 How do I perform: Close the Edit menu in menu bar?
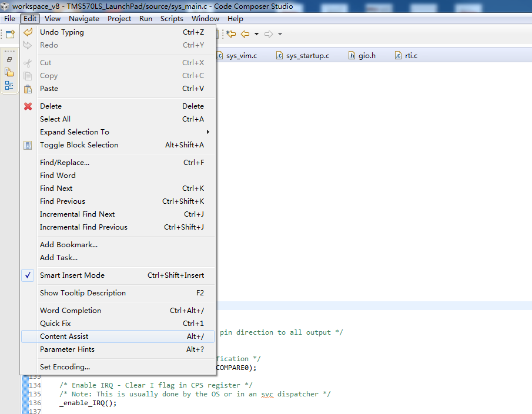(30, 19)
